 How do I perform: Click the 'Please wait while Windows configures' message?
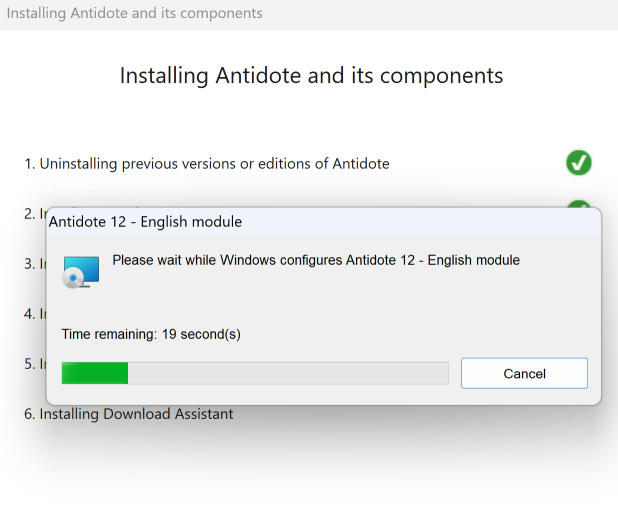316,260
